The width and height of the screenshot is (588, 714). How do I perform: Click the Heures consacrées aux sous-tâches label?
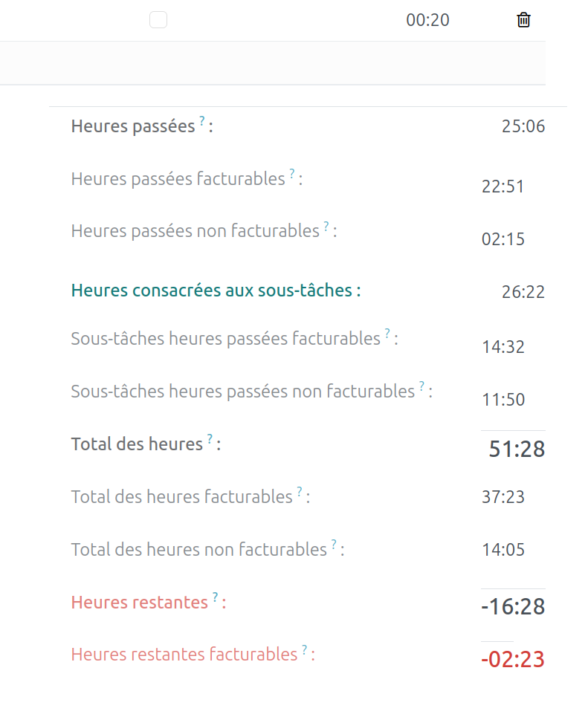[x=216, y=291]
